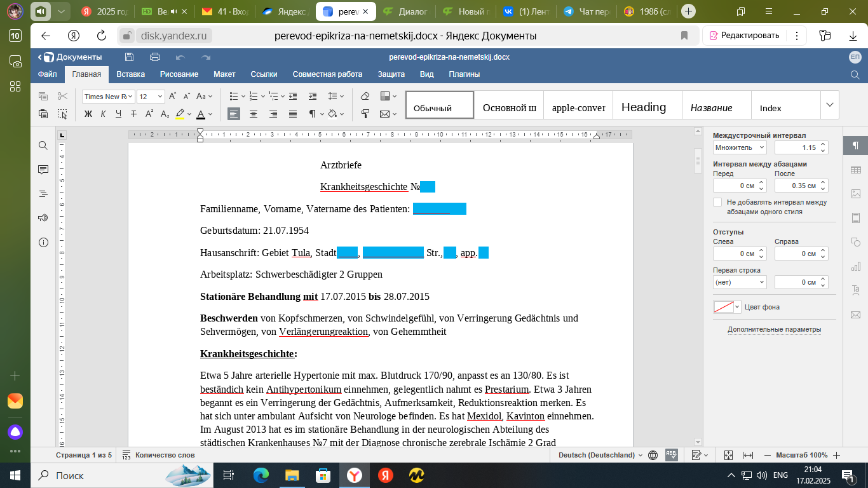Image resolution: width=868 pixels, height=488 pixels.
Task: Open the 'Файл' menu tab
Action: (x=48, y=74)
